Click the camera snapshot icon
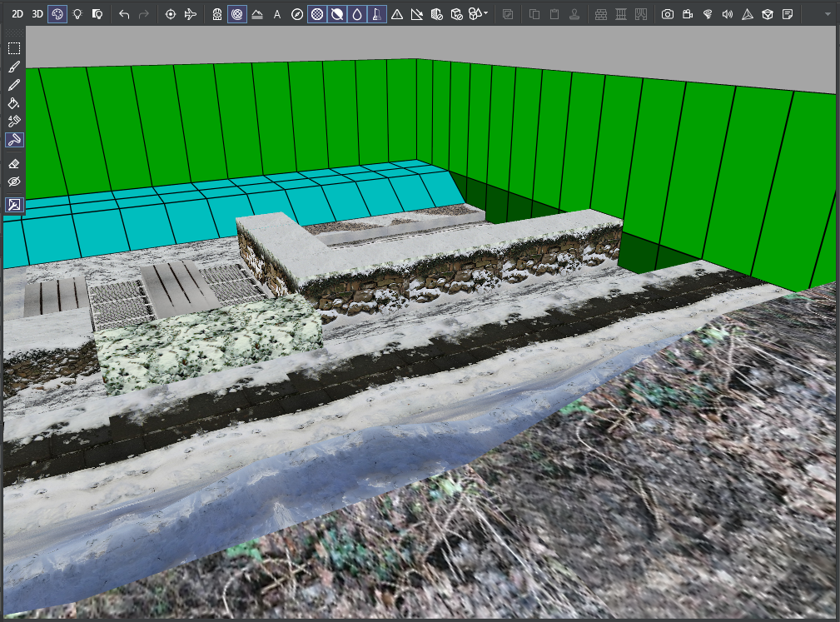The image size is (840, 622). point(667,14)
